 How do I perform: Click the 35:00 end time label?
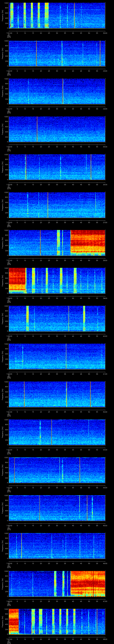click(105, 147)
